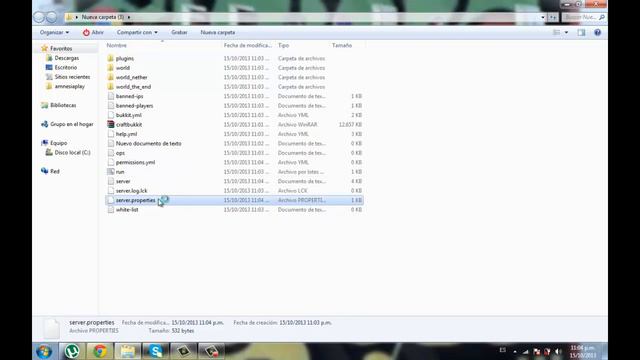Select Equipo in the navigation pane
640x360 pixels.
click(x=58, y=143)
